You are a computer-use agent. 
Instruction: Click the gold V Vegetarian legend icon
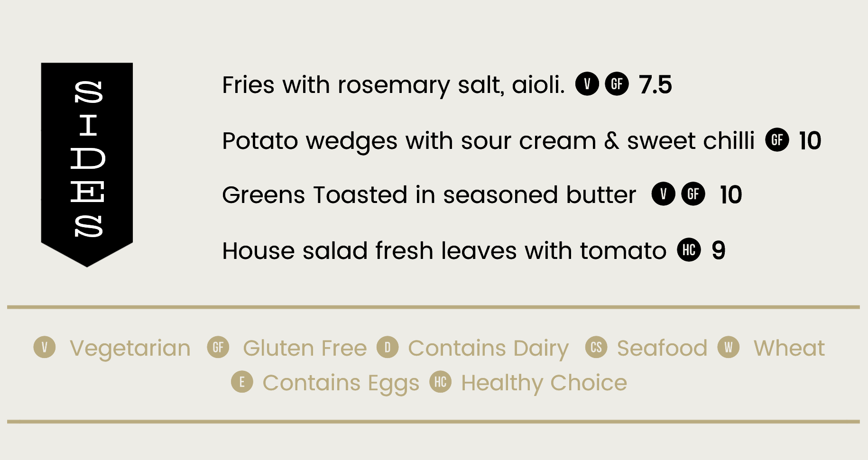[45, 347]
